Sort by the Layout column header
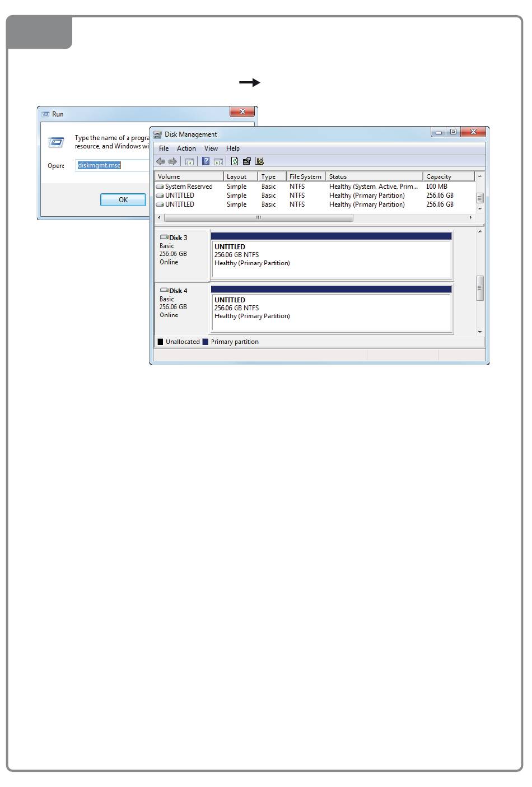 240,176
